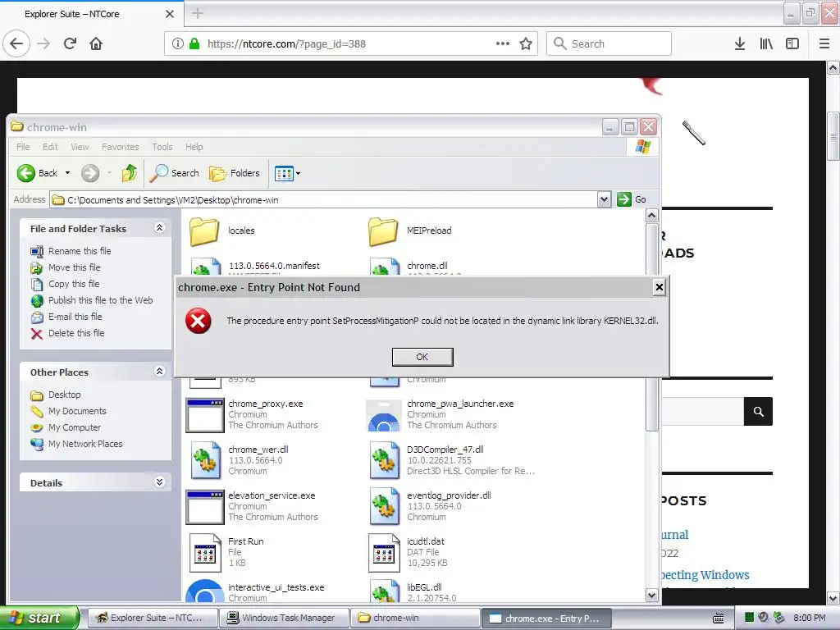Go to Desktop in Other Places

coord(64,395)
